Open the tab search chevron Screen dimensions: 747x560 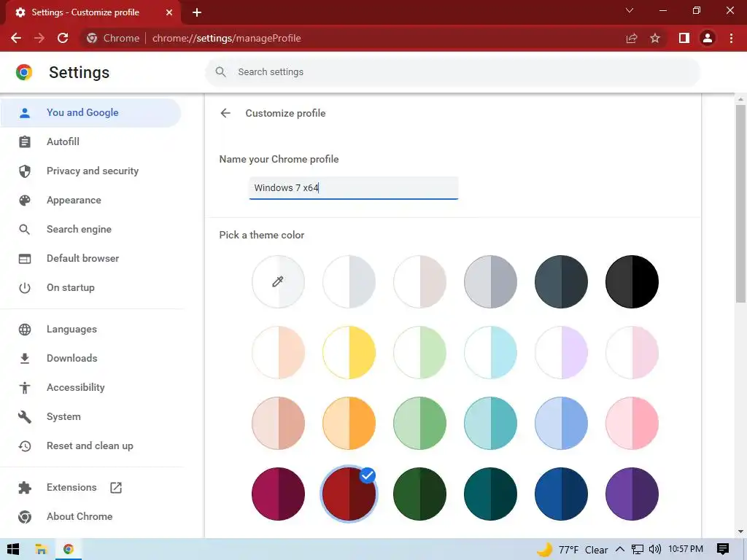(630, 10)
